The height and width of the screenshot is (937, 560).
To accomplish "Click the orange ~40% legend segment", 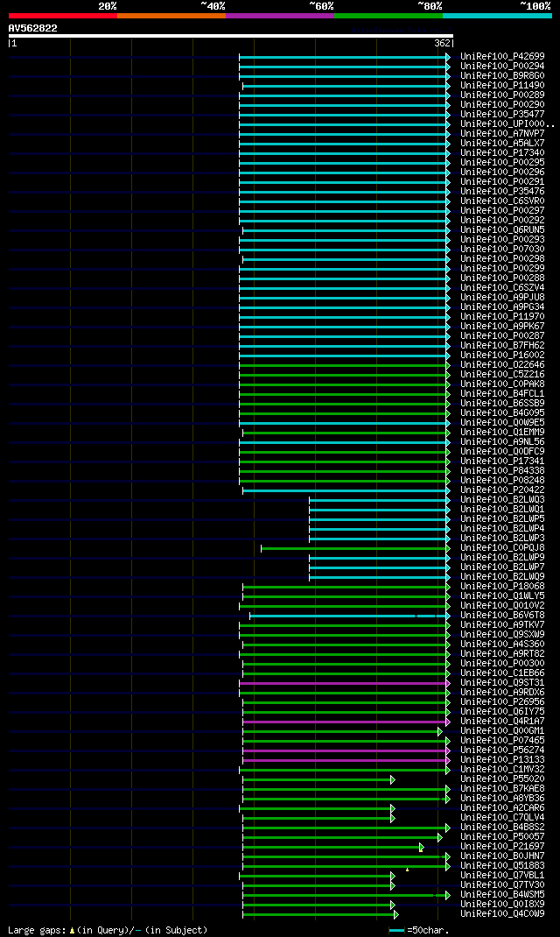I will [x=171, y=16].
